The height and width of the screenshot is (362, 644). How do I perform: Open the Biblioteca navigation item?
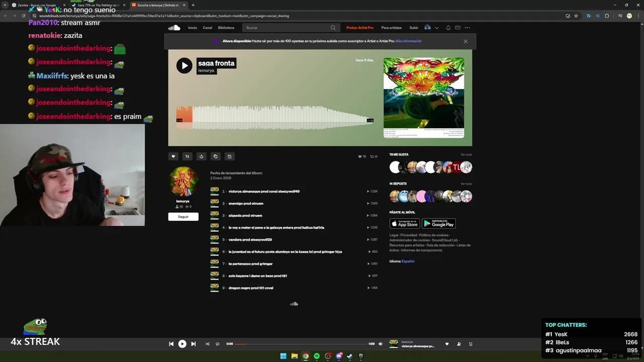coord(226,28)
